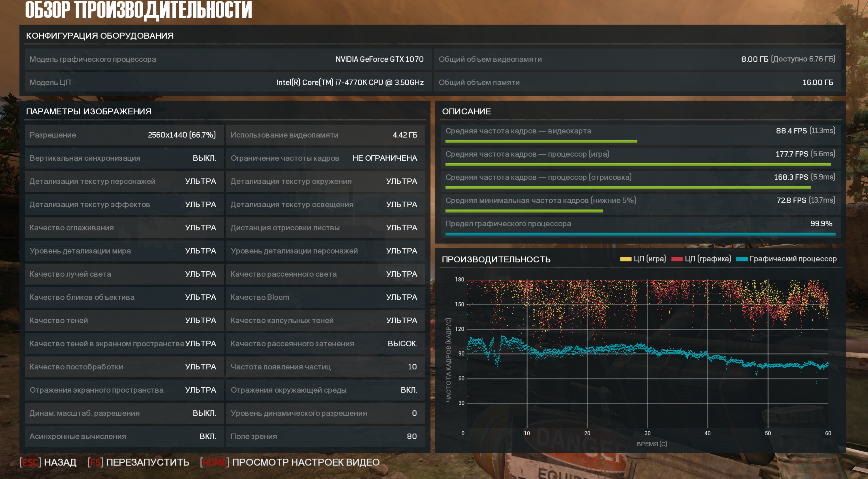The height and width of the screenshot is (479, 868).
Task: Toggle the Вертикальная синхронизация row set to ВЫКЛ.
Action: (124, 158)
